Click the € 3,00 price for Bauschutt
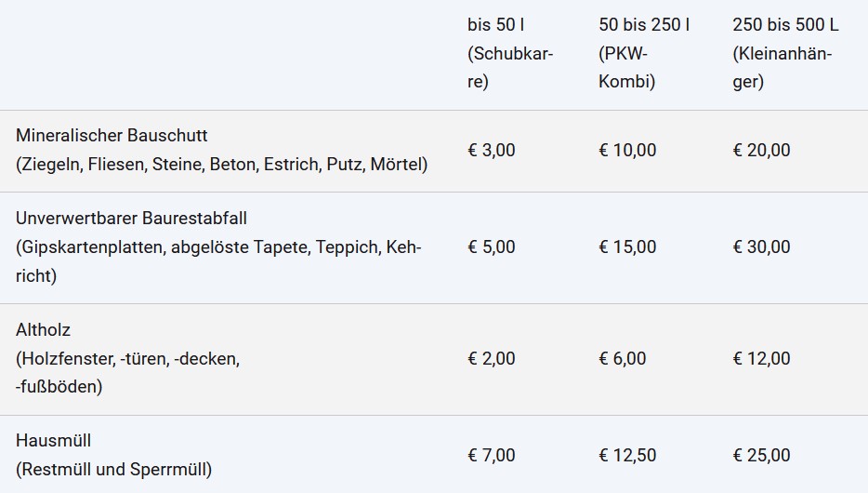This screenshot has height=493, width=868. tap(492, 150)
